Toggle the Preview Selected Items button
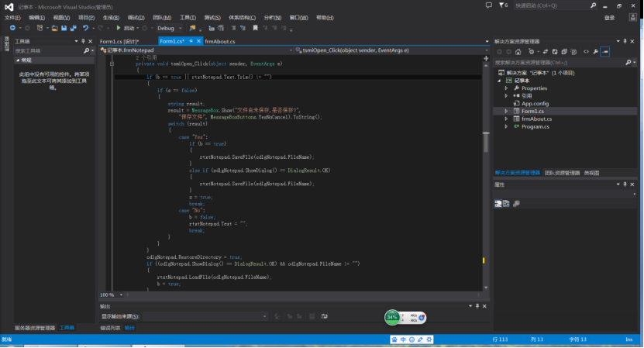 605,52
